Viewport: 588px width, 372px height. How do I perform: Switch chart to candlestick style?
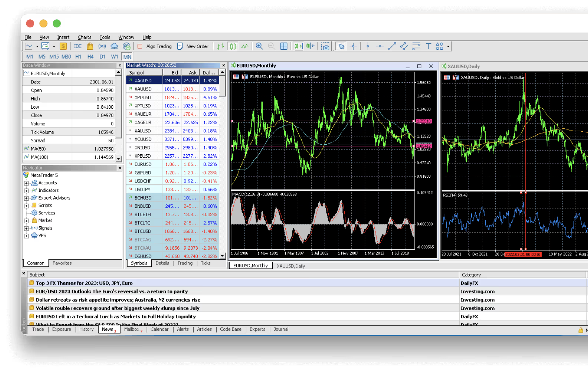pyautogui.click(x=233, y=46)
